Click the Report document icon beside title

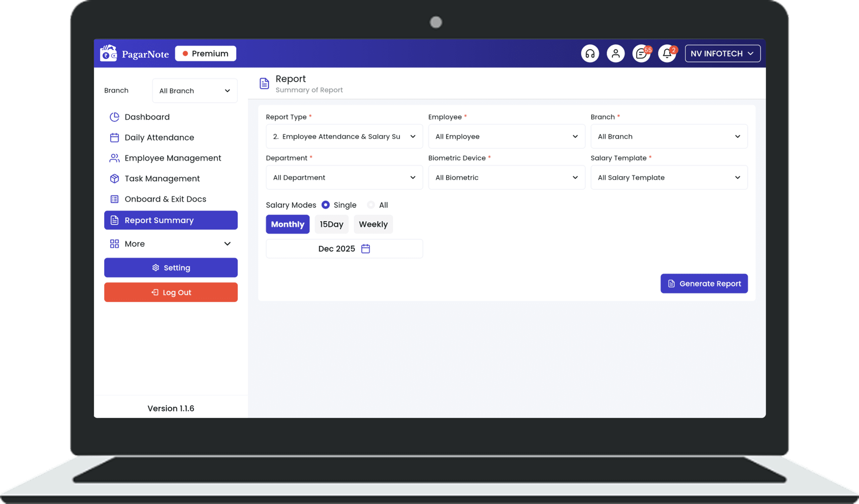[264, 83]
